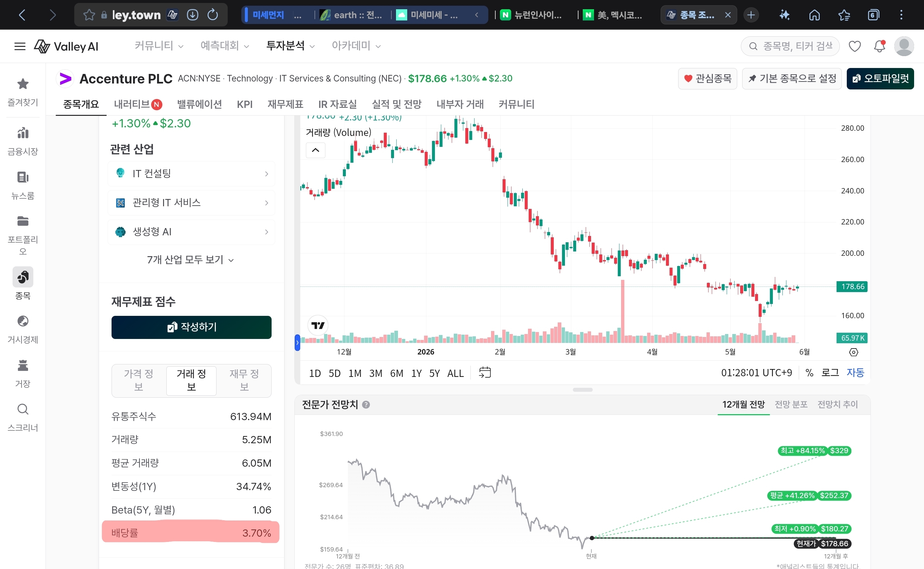Screen dimensions: 924x569
Task: Toggle 로그 scale on the chart
Action: pos(830,373)
